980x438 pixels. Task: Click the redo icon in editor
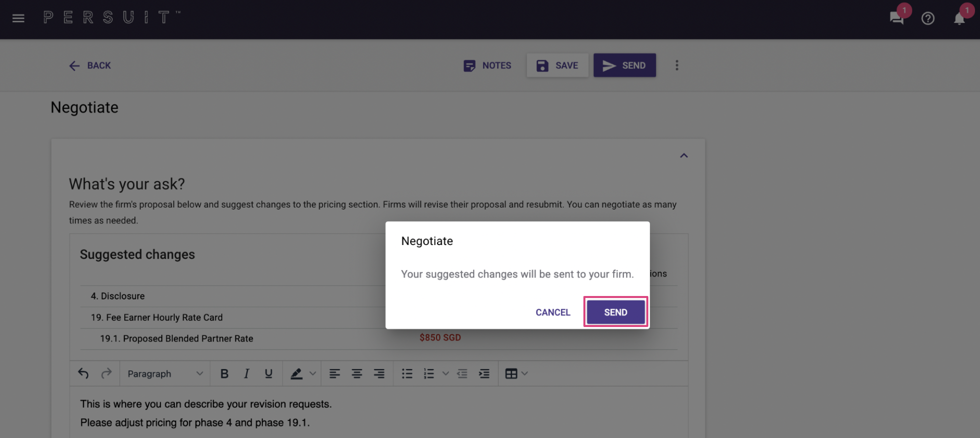(106, 373)
